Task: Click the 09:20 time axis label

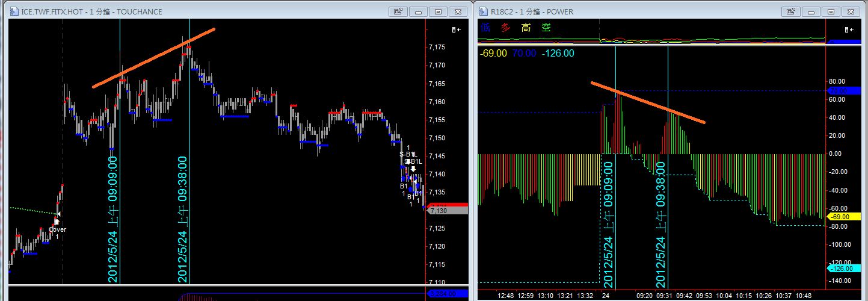Action: pyautogui.click(x=644, y=296)
